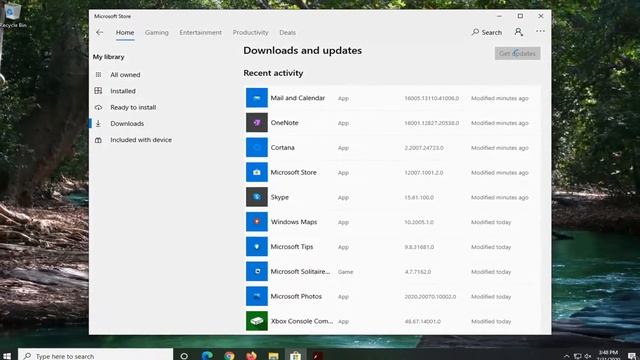Open Included with device
This screenshot has height=360, width=640.
(141, 140)
